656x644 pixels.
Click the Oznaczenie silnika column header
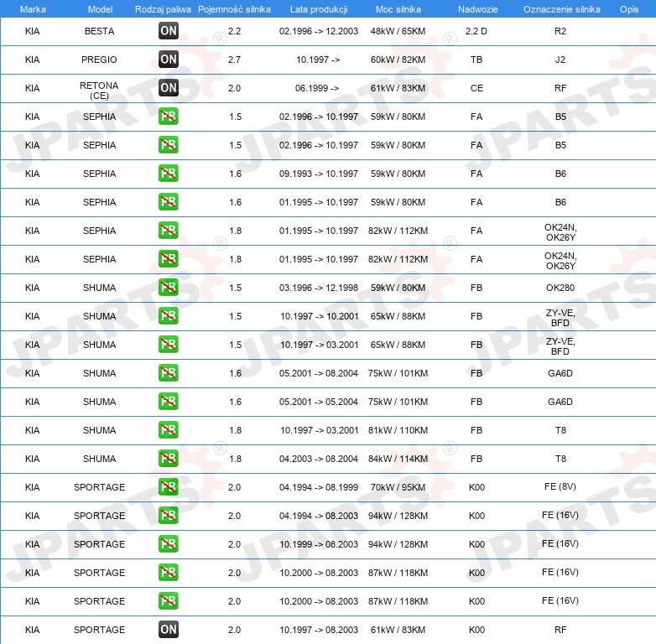(561, 9)
